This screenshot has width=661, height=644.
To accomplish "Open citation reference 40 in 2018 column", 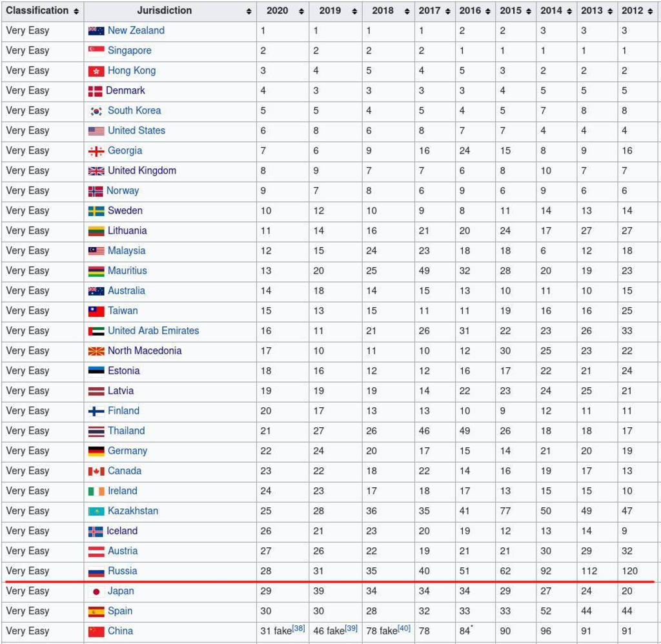I will pos(404,629).
